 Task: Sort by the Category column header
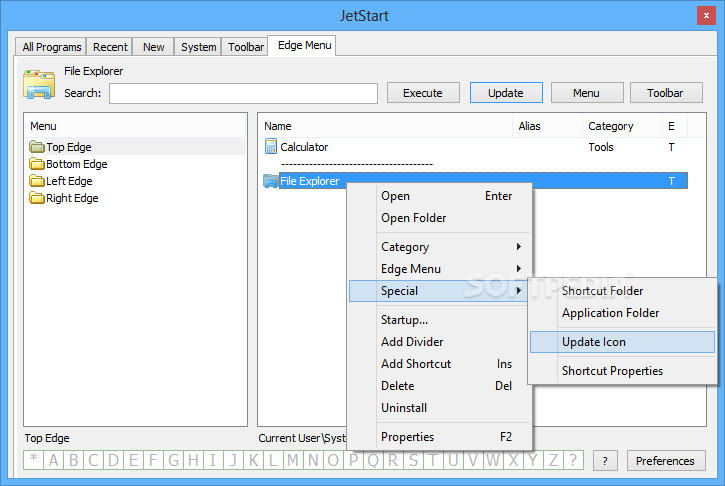(622, 126)
